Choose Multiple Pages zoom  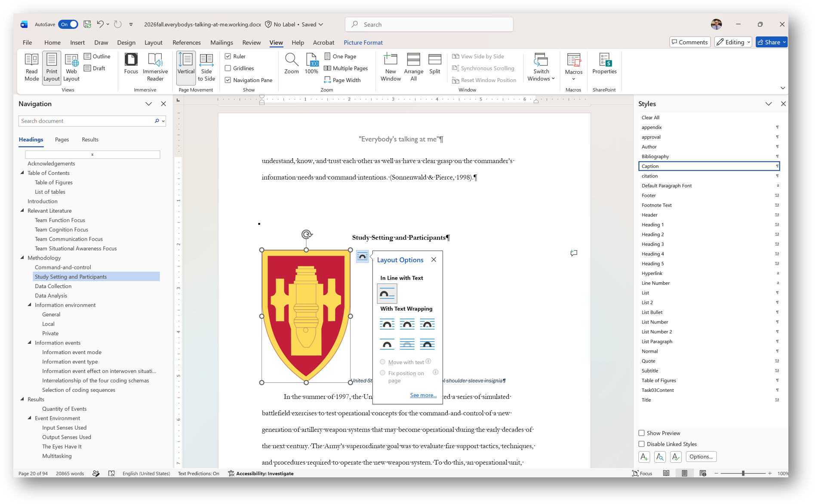point(346,68)
